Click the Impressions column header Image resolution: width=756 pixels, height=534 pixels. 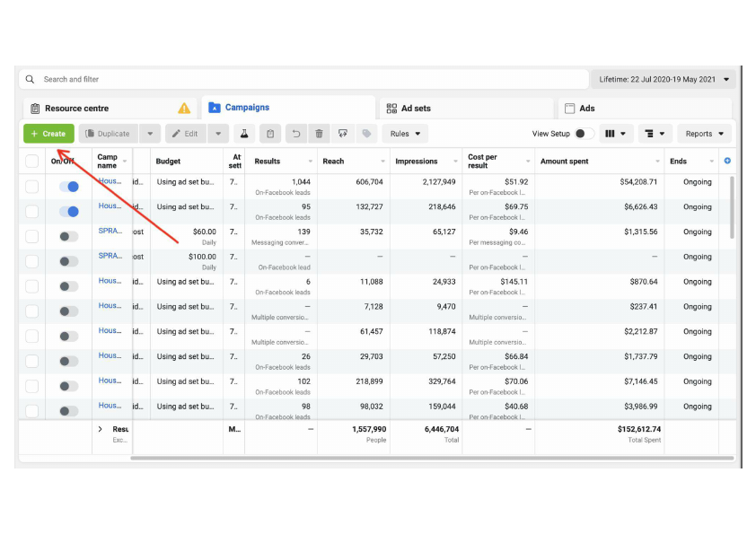tap(416, 162)
